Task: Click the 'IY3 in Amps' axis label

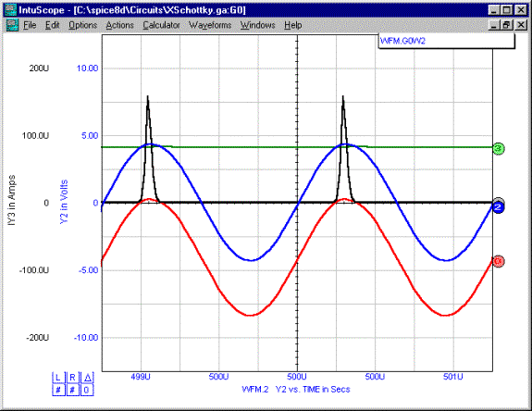Action: click(11, 200)
